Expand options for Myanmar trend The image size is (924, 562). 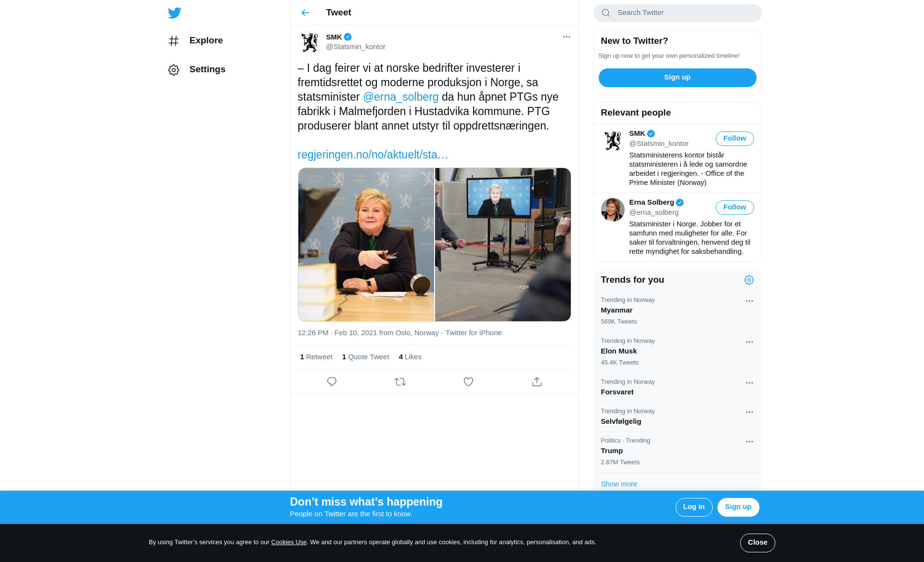(x=749, y=301)
